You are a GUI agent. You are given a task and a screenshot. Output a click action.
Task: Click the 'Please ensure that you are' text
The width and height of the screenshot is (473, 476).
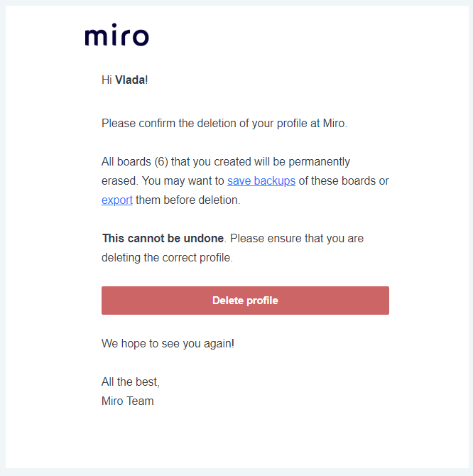click(297, 239)
